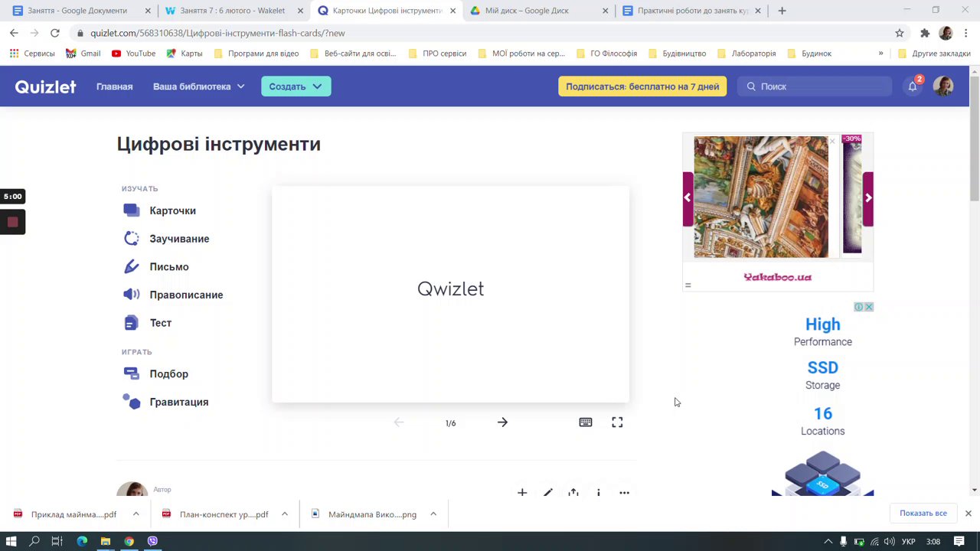Open Windows search on the taskbar

click(34, 541)
